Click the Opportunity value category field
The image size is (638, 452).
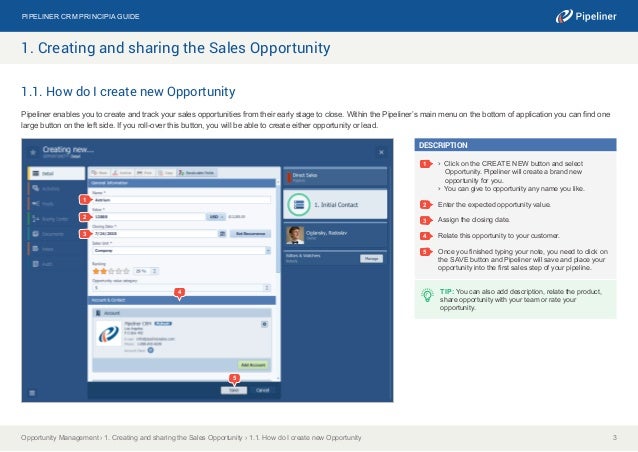coord(178,288)
